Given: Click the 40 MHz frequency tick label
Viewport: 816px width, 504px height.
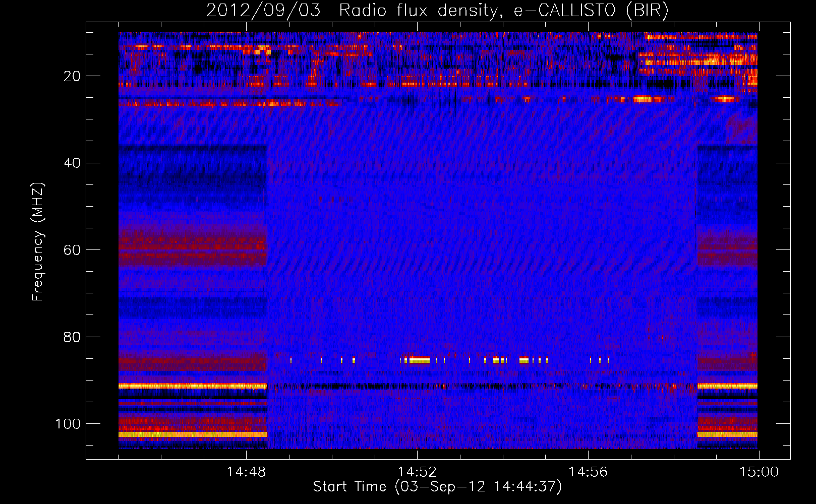Looking at the screenshot, I should tap(72, 163).
